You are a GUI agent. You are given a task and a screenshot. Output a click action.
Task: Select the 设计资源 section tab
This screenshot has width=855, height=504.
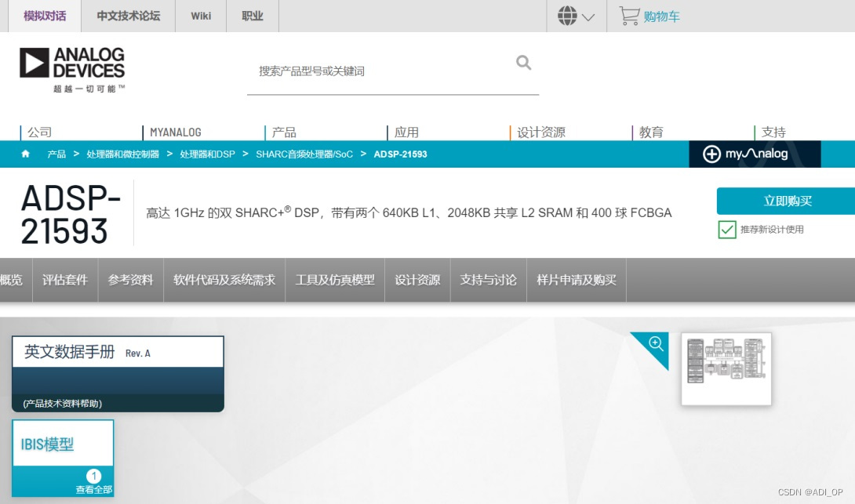(417, 280)
